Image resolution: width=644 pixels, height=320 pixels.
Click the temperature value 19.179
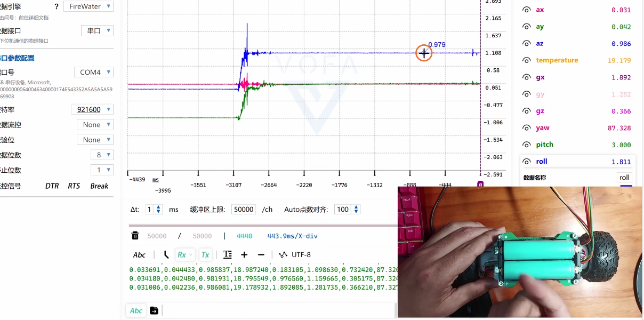click(619, 60)
